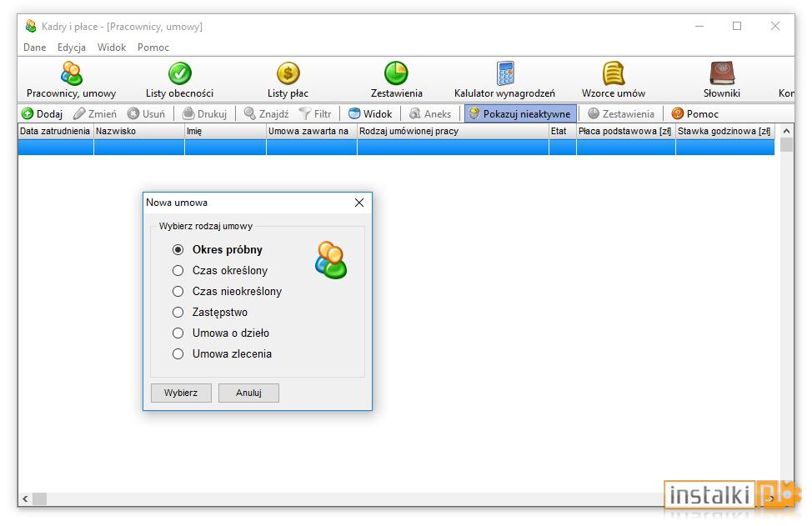812x526 pixels.
Task: Select the Czas nieokreślony radio option
Action: pos(178,292)
